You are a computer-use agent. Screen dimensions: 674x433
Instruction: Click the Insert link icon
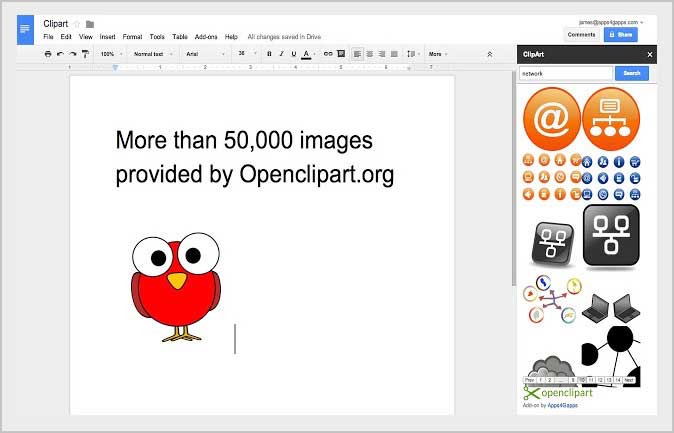point(328,54)
